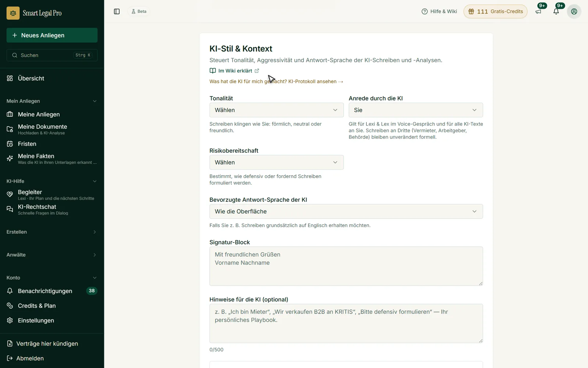This screenshot has width=588, height=368.
Task: Click the Beta badge in top bar
Action: 139,11
